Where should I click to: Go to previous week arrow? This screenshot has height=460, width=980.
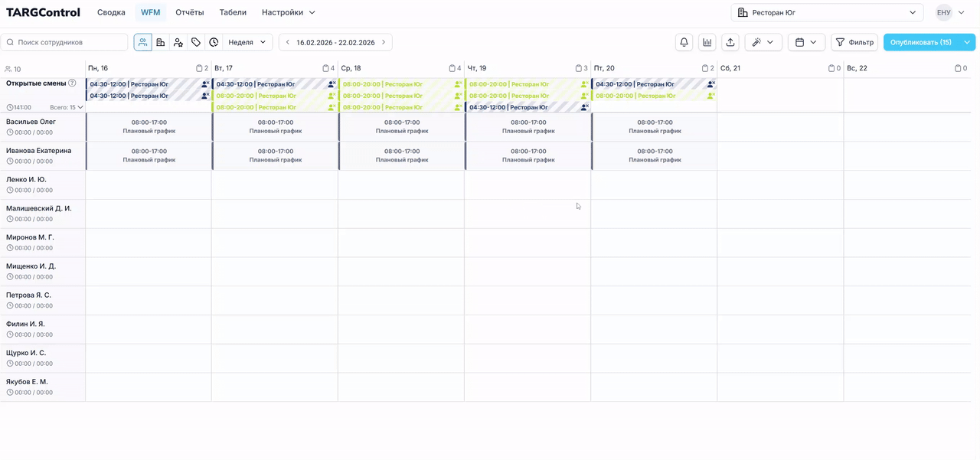pyautogui.click(x=288, y=42)
